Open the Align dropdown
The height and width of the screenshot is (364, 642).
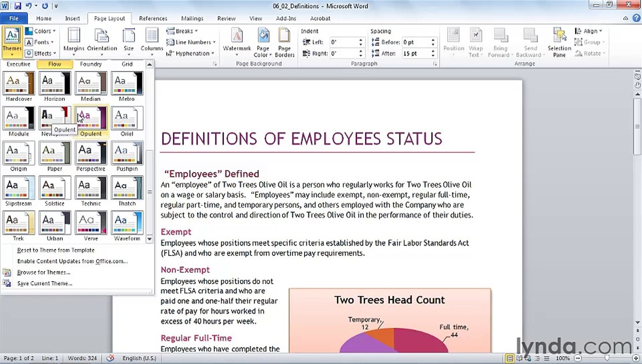(x=589, y=31)
